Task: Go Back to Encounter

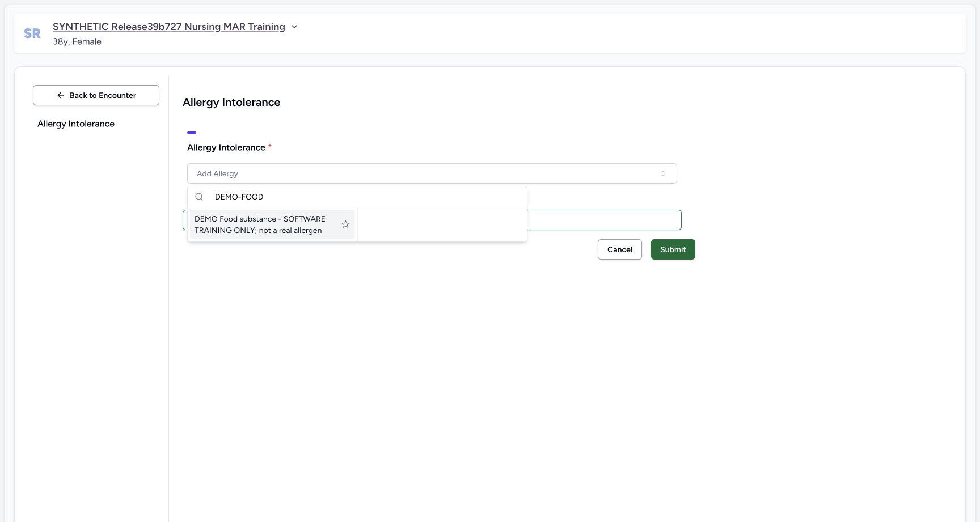Action: point(96,95)
